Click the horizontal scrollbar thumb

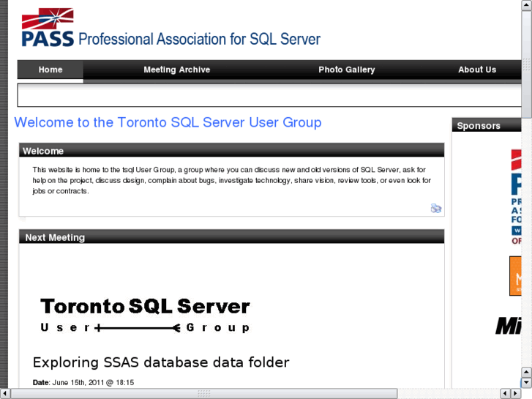point(205,394)
